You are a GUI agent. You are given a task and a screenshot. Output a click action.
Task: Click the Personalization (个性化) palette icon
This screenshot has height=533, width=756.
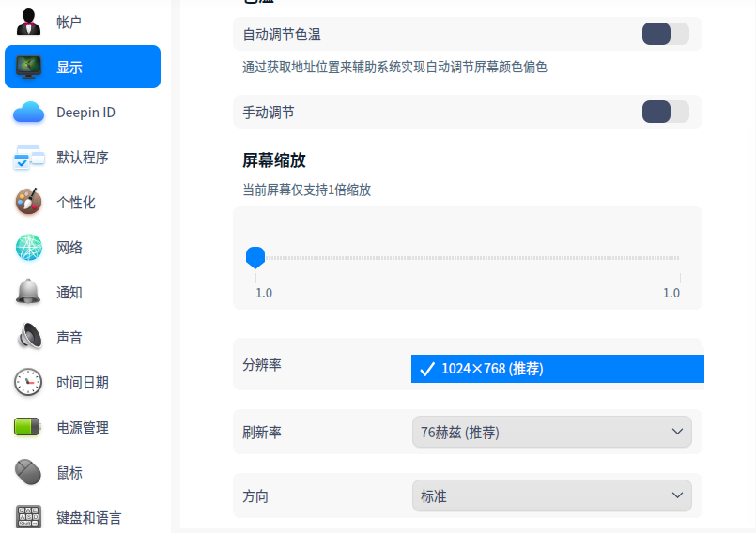click(28, 202)
